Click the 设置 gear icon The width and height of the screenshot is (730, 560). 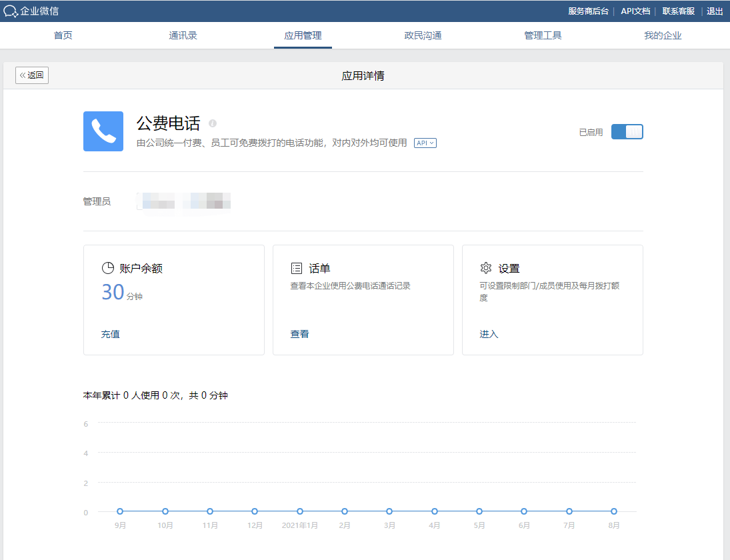click(486, 268)
